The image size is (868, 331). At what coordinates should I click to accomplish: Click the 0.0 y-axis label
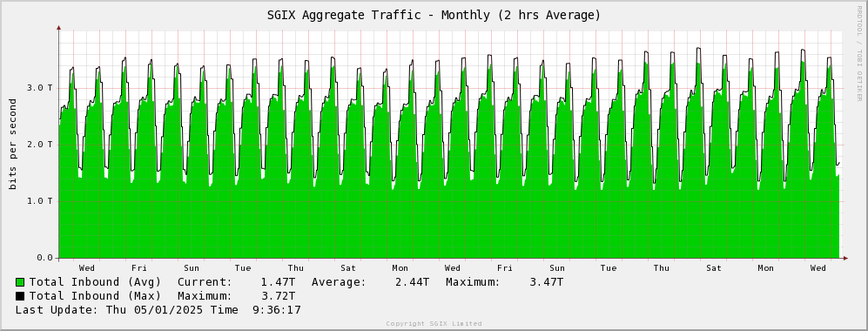coord(45,258)
